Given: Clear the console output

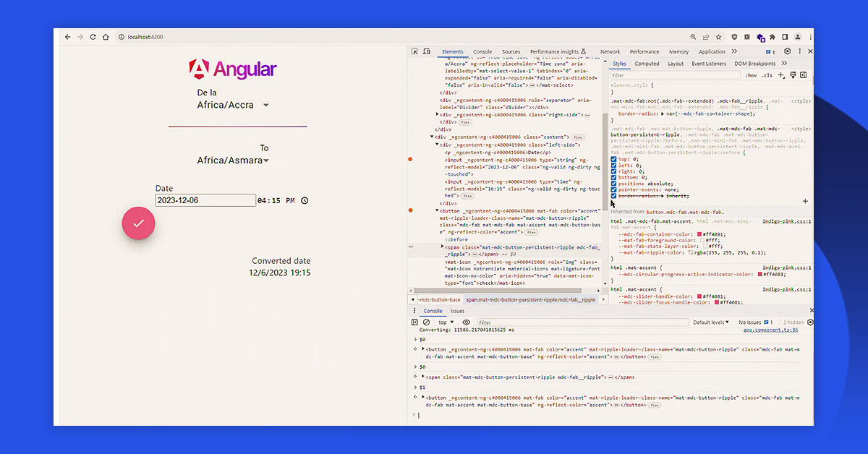Looking at the screenshot, I should 426,322.
